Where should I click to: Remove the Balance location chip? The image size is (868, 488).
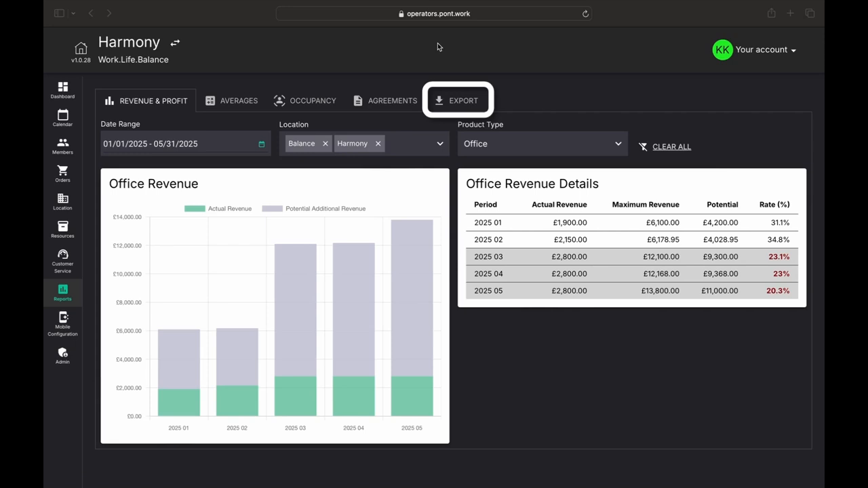point(325,144)
